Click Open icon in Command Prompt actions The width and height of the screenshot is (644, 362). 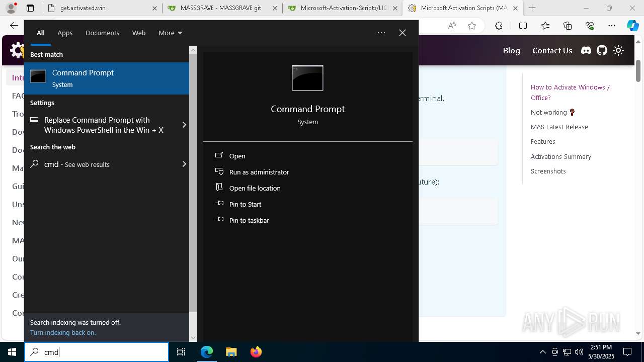219,155
